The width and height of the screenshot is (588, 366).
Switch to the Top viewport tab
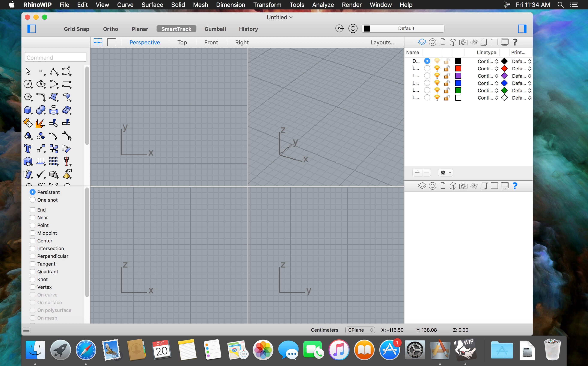(182, 42)
